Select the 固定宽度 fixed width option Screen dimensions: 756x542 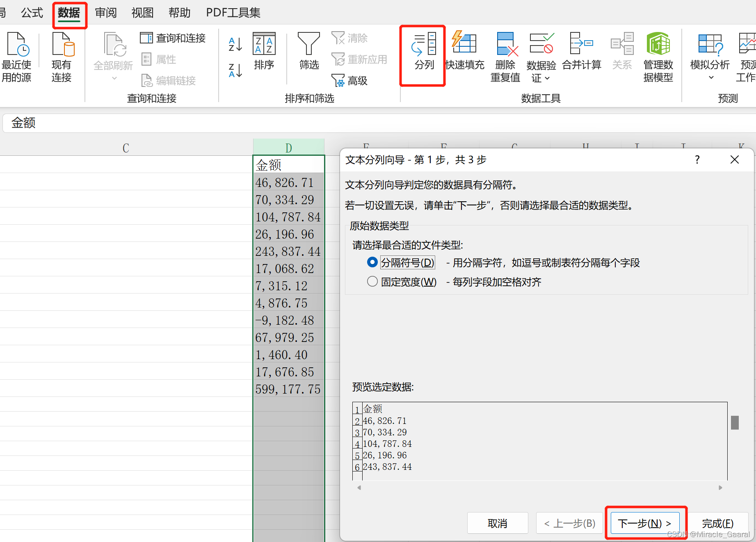point(372,281)
